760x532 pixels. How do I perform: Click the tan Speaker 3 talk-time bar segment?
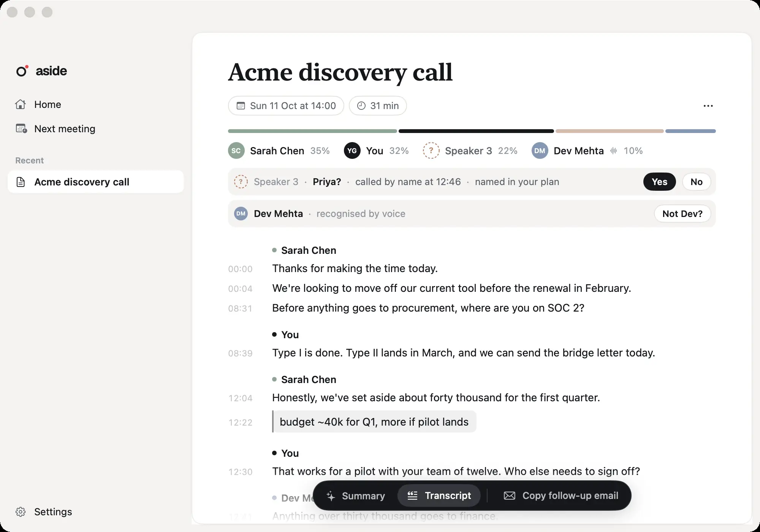point(610,131)
